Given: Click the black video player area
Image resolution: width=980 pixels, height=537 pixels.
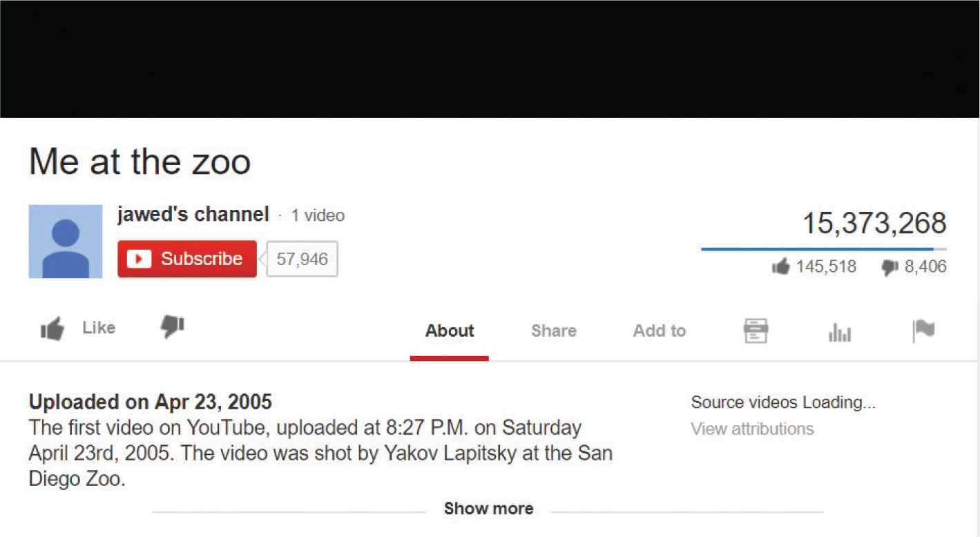Looking at the screenshot, I should (490, 59).
